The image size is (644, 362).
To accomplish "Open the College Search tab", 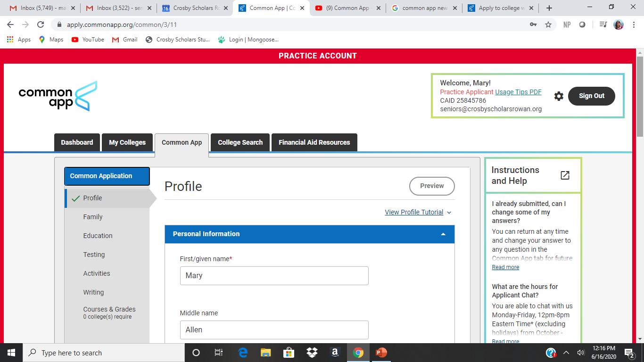I will coord(240,142).
